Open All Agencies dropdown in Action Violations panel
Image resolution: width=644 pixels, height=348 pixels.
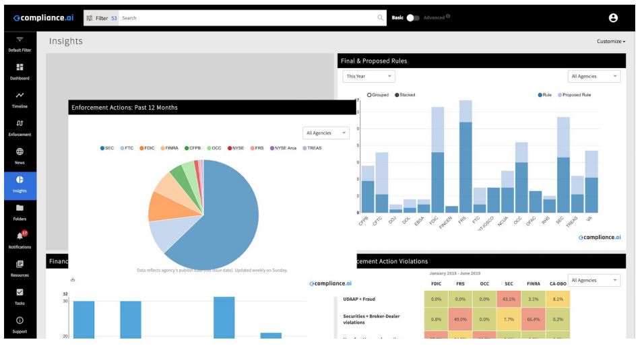pyautogui.click(x=594, y=280)
